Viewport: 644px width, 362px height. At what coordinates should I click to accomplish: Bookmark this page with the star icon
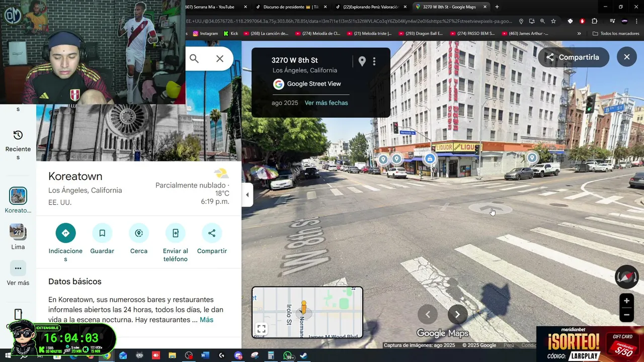coord(553,21)
